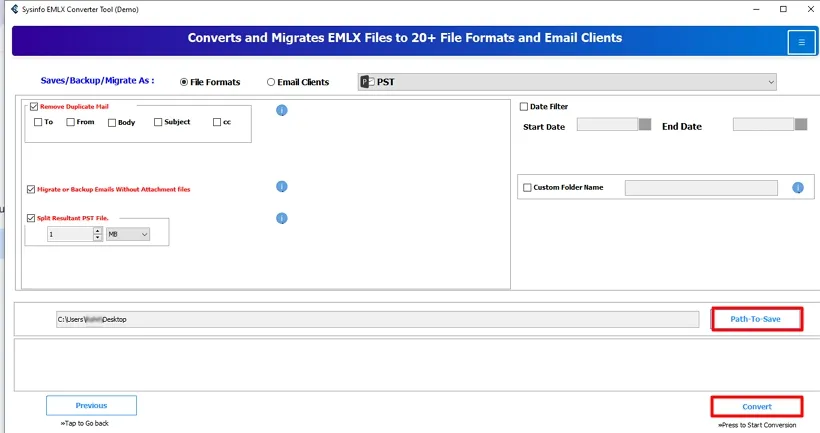Check the Body duplicate filter checkbox
820x433 pixels.
tap(111, 122)
